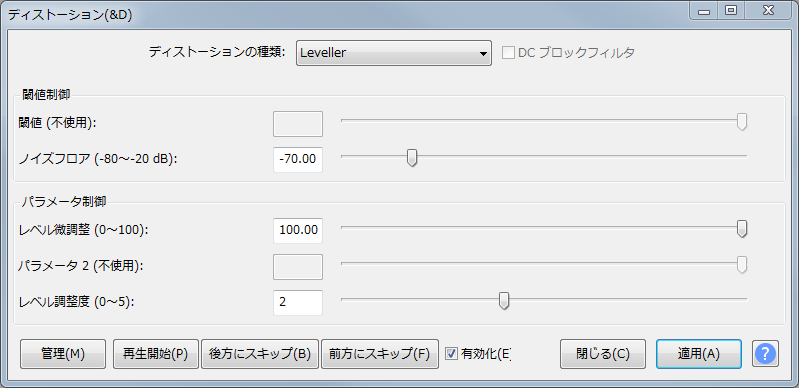Click the disabled パラメータ 2 input box
This screenshot has height=388, width=799.
[298, 267]
